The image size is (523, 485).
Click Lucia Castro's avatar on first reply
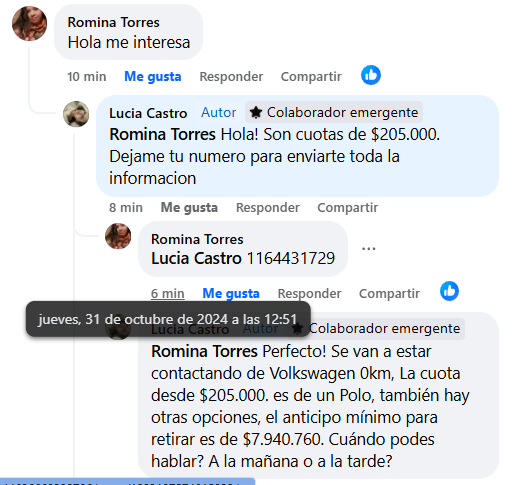76,114
